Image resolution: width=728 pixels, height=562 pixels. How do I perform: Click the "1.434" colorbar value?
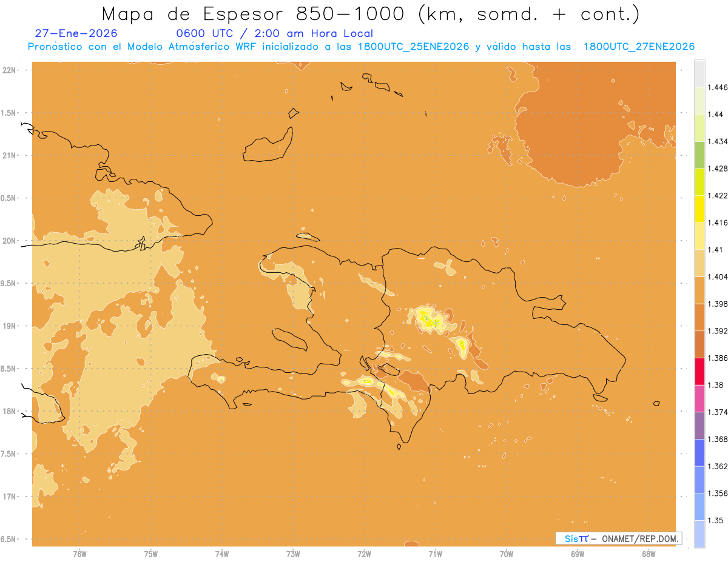pos(718,142)
